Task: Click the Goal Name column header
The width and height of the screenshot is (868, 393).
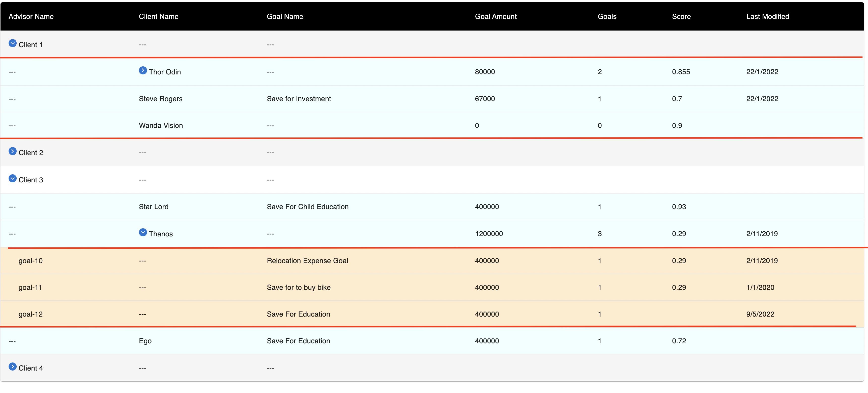Action: tap(285, 16)
